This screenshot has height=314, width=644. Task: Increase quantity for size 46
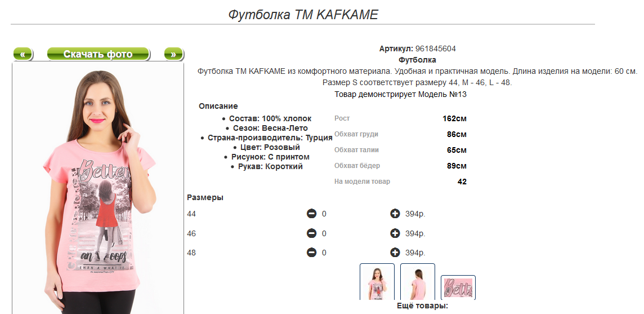tap(395, 233)
